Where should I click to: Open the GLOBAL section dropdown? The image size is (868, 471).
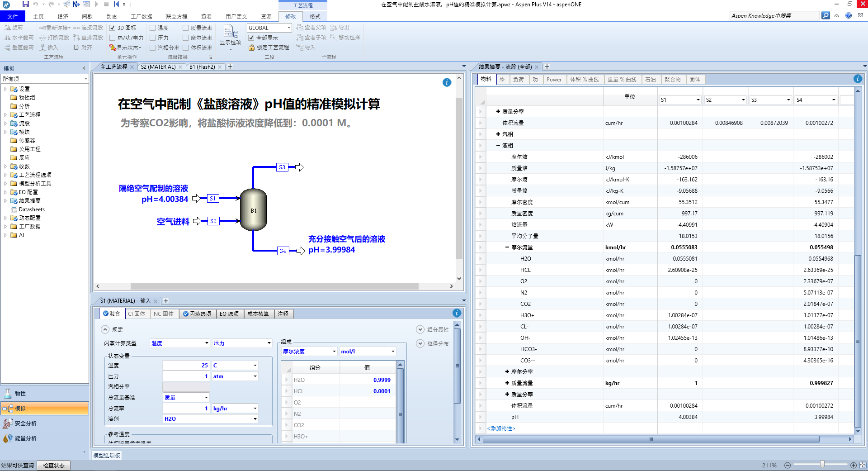pos(289,28)
